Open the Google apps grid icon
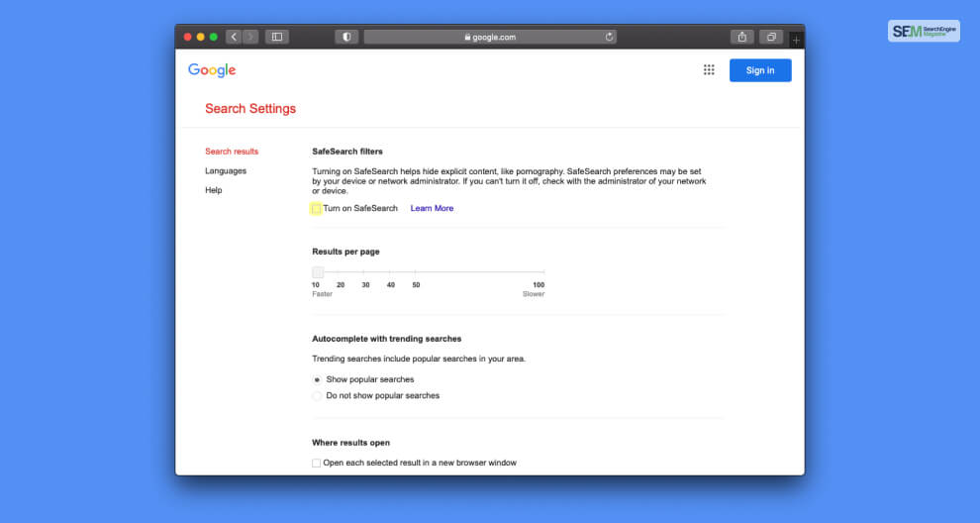980x523 pixels. coord(709,70)
